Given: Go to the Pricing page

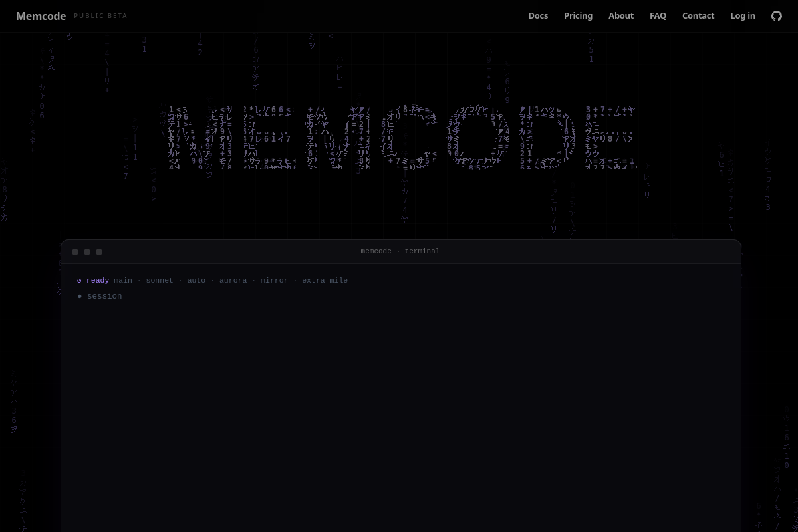Looking at the screenshot, I should (578, 16).
